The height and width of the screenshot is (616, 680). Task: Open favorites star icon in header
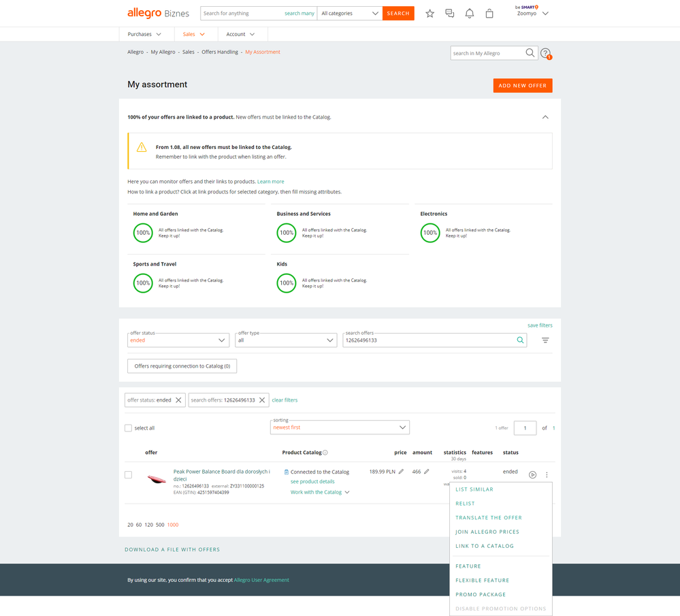(430, 14)
